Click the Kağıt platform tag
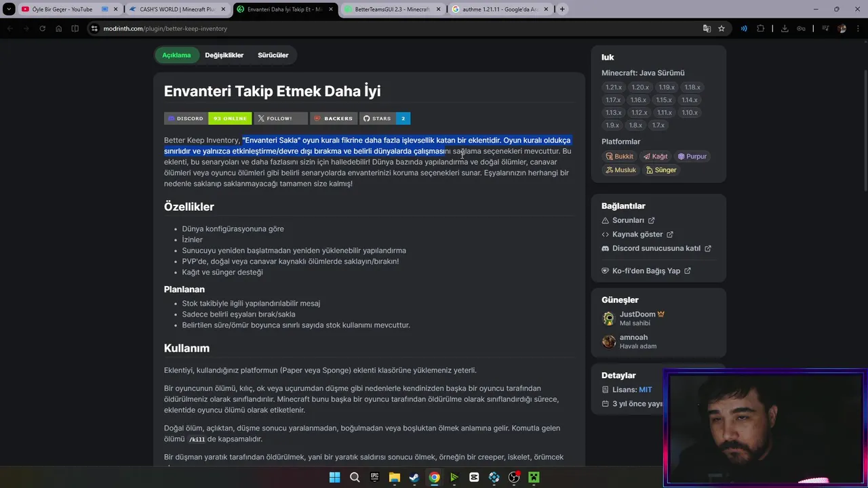The image size is (868, 488). [x=656, y=157]
